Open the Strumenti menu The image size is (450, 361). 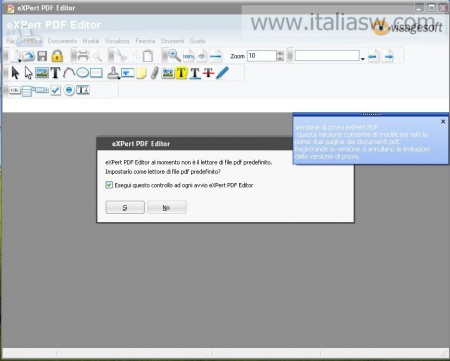[172, 41]
